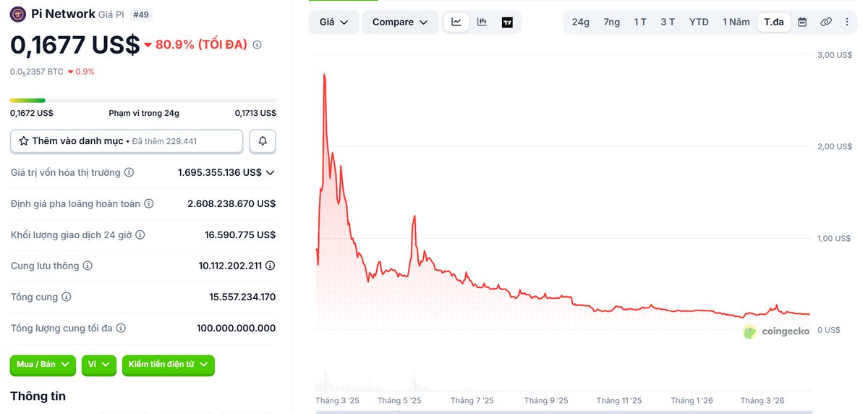Click star icon in Thêm vào danh mục

[x=24, y=141]
